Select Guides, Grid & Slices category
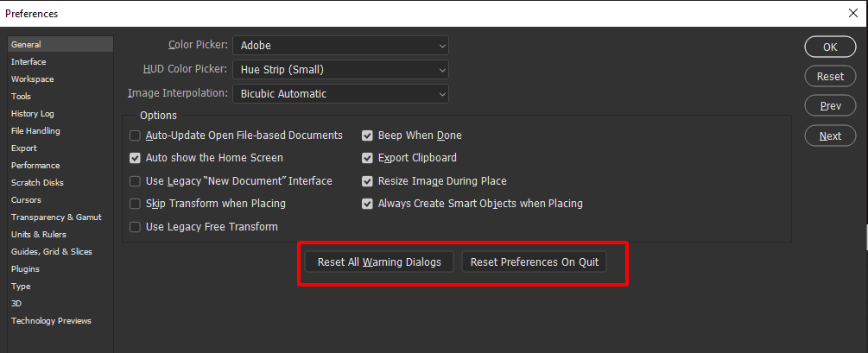 point(51,252)
